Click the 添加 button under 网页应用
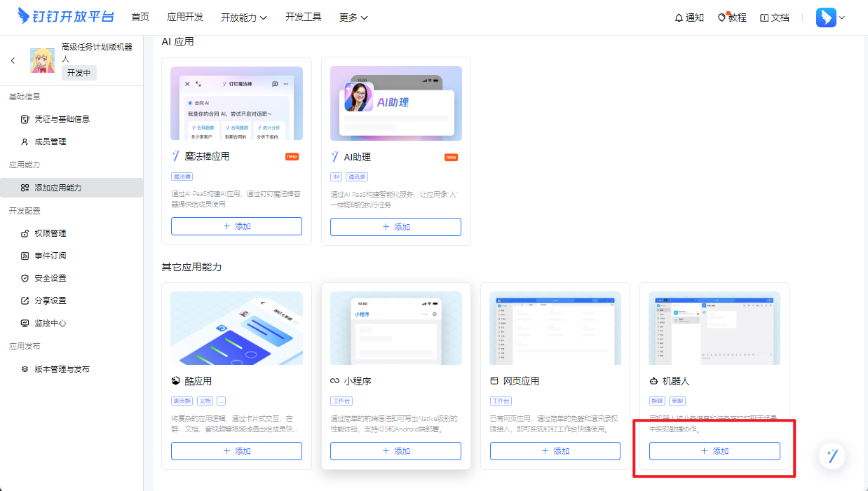The width and height of the screenshot is (868, 491). 555,451
